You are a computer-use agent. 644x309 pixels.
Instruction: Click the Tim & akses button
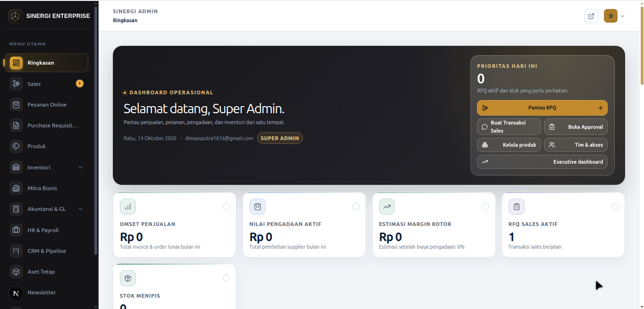576,145
